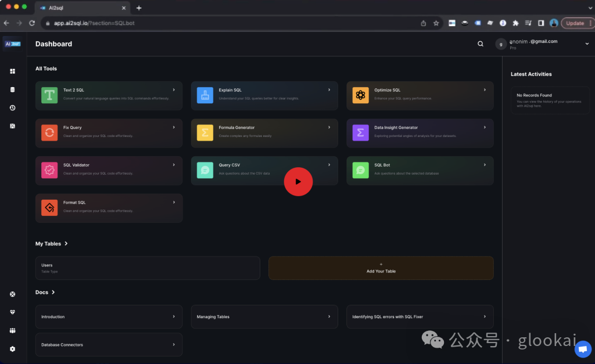The height and width of the screenshot is (364, 595).
Task: Expand Docs section arrow
Action: coord(53,292)
